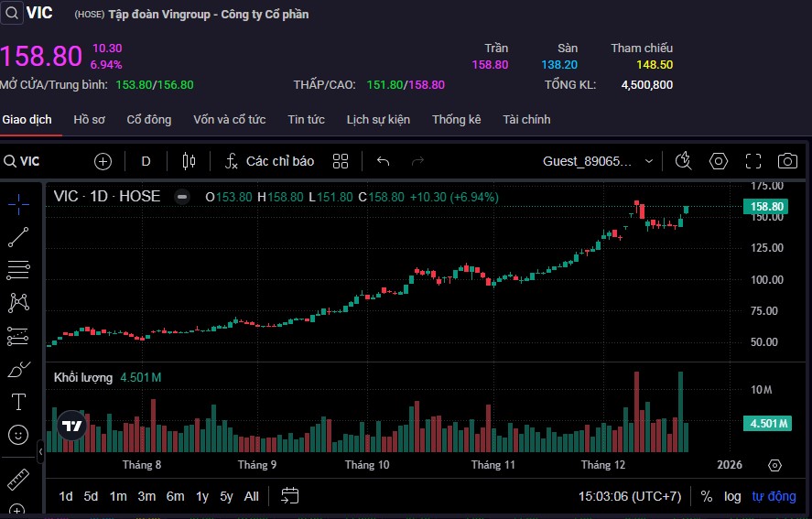Select the trend line drawing tool
Screen dimensions: 812x519
[18, 238]
